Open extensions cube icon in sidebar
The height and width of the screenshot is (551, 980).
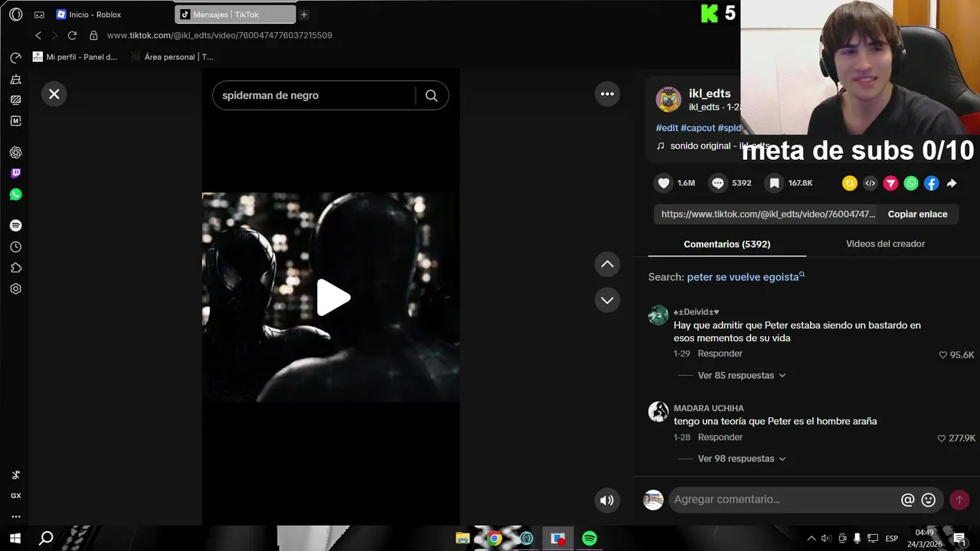pyautogui.click(x=15, y=268)
